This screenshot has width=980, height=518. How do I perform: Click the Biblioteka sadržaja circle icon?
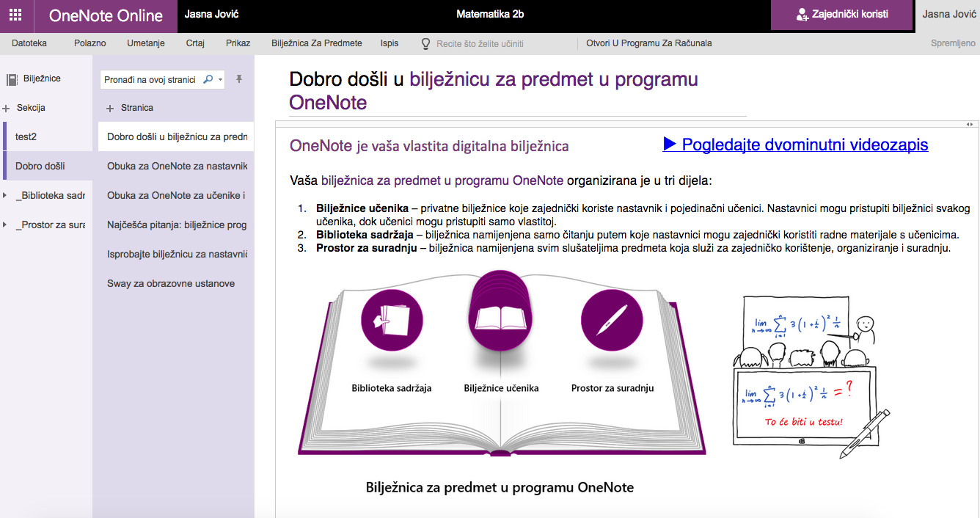click(x=392, y=320)
